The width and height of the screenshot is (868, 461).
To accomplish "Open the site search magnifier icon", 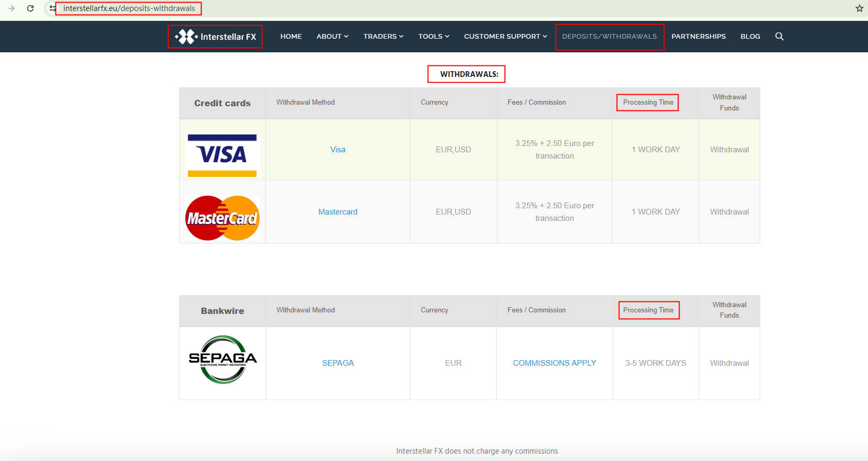I will (x=780, y=36).
